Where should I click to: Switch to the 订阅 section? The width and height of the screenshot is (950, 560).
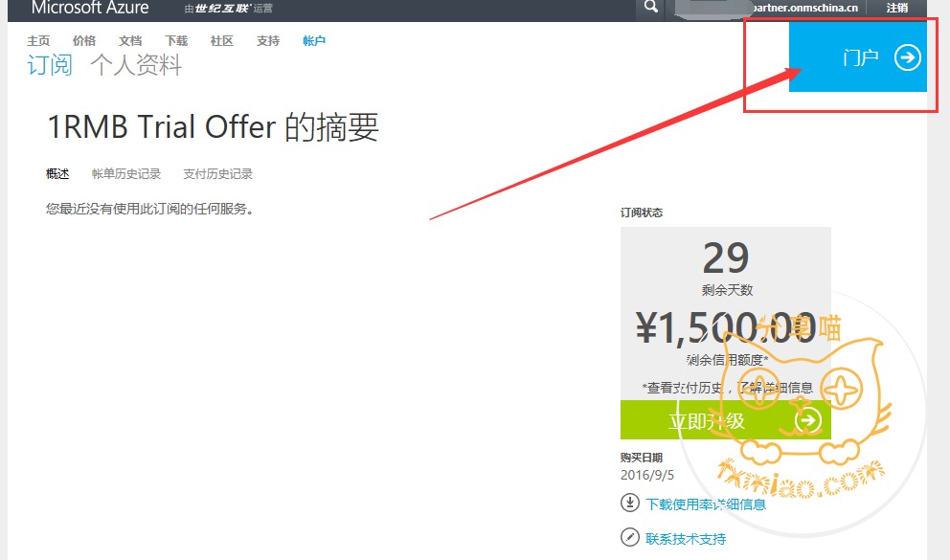tap(50, 65)
